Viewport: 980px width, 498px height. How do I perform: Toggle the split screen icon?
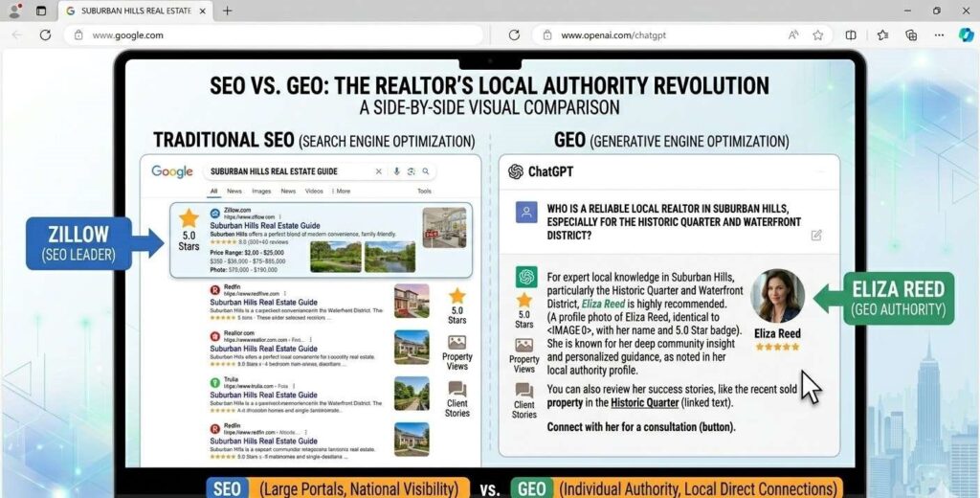pos(851,35)
